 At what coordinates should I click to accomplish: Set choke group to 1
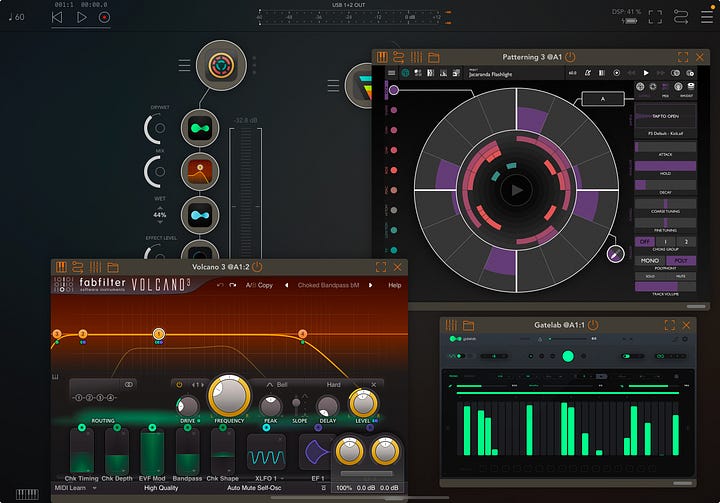(665, 242)
